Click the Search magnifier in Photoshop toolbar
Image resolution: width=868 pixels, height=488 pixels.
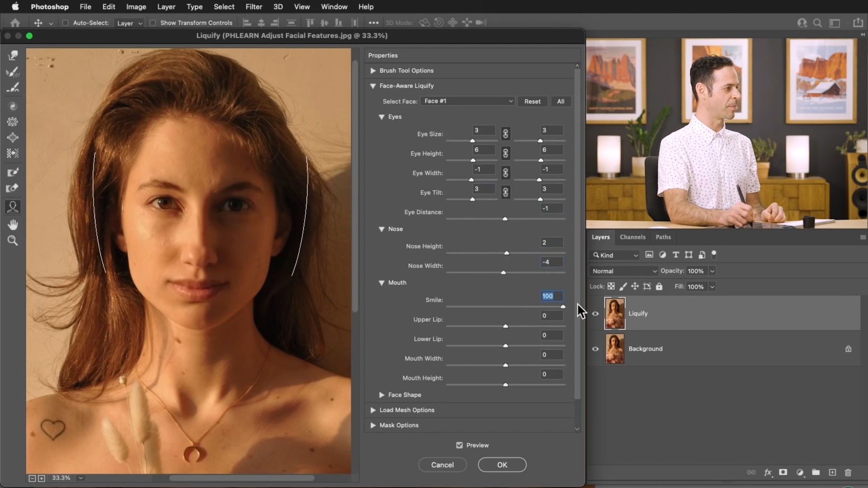817,23
